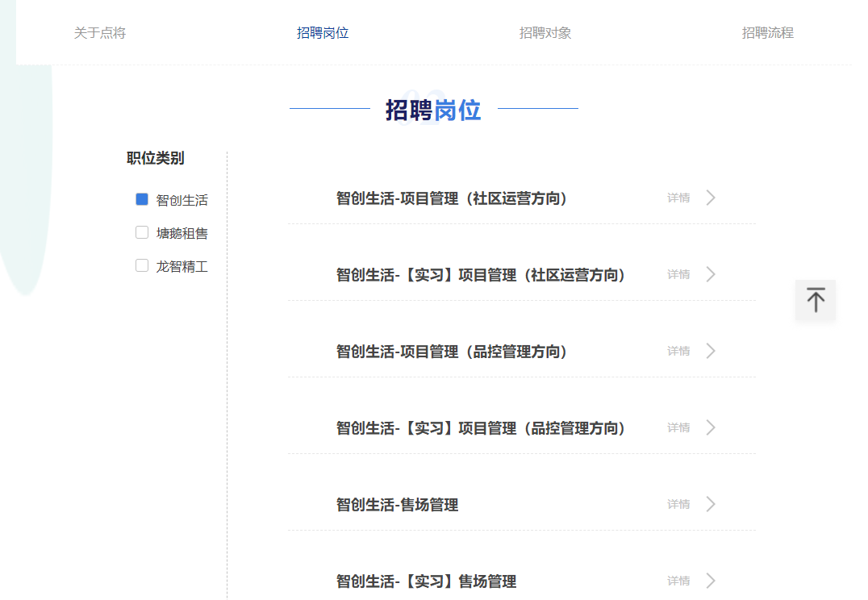868x600 pixels.
Task: Open job title 智创生活-【实习】项目管理（品控管理方向）
Action: pyautogui.click(x=481, y=428)
